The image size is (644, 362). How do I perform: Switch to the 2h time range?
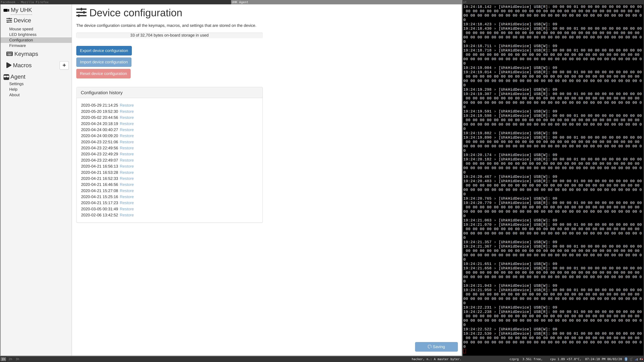10,359
